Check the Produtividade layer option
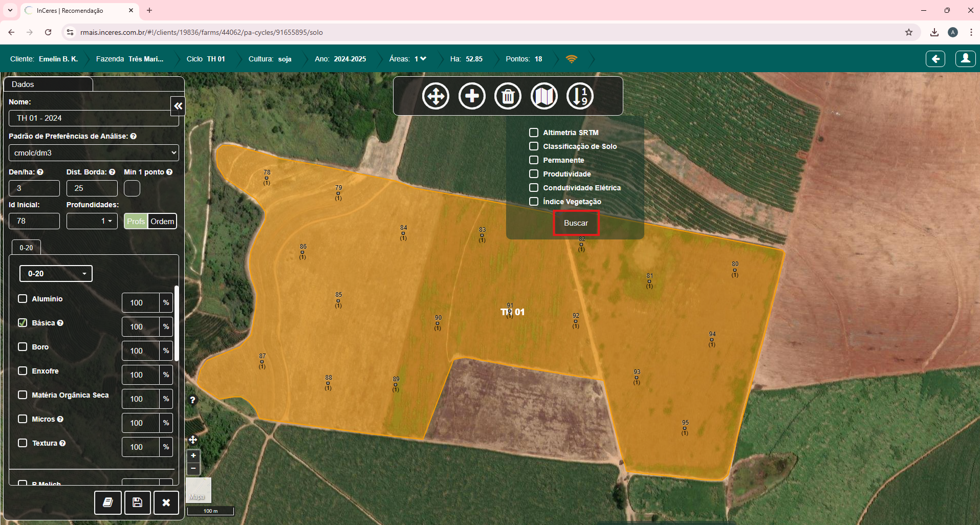 (534, 174)
